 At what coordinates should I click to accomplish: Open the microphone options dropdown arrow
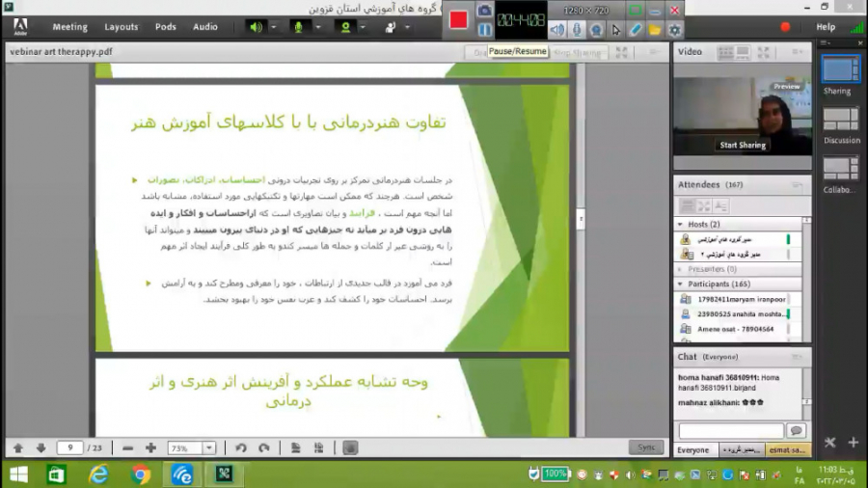pos(318,27)
